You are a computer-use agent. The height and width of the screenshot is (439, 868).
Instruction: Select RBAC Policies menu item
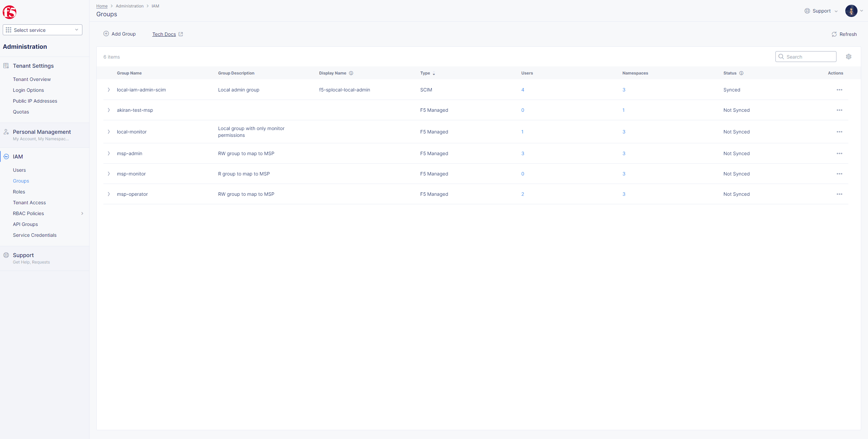pyautogui.click(x=28, y=213)
